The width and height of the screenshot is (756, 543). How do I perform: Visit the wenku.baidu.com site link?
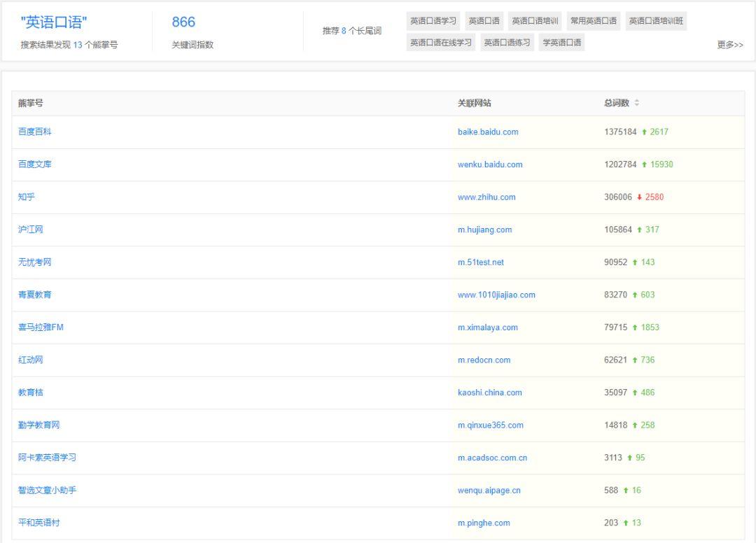(490, 164)
